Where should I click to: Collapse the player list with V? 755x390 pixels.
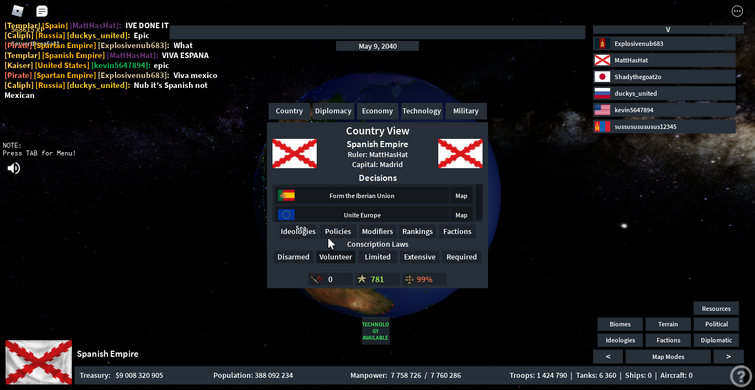(668, 29)
